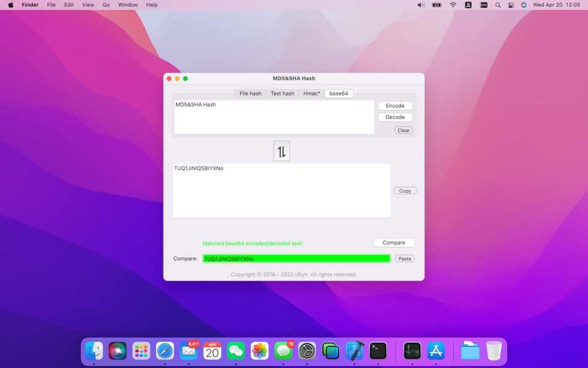Click the date and time in menu bar

(x=556, y=5)
